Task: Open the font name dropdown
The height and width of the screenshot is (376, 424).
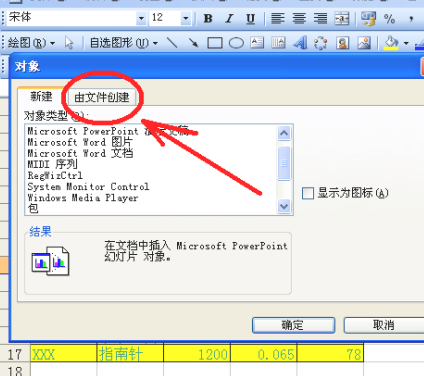Action: click(x=141, y=18)
